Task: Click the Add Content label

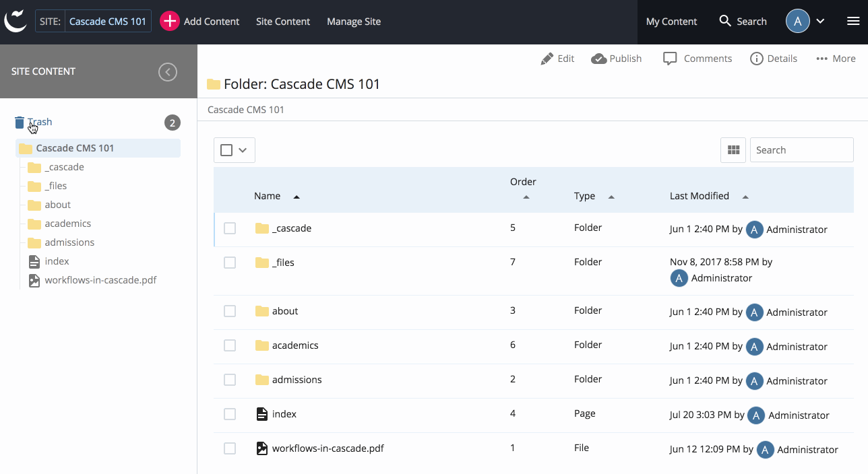Action: pos(212,22)
